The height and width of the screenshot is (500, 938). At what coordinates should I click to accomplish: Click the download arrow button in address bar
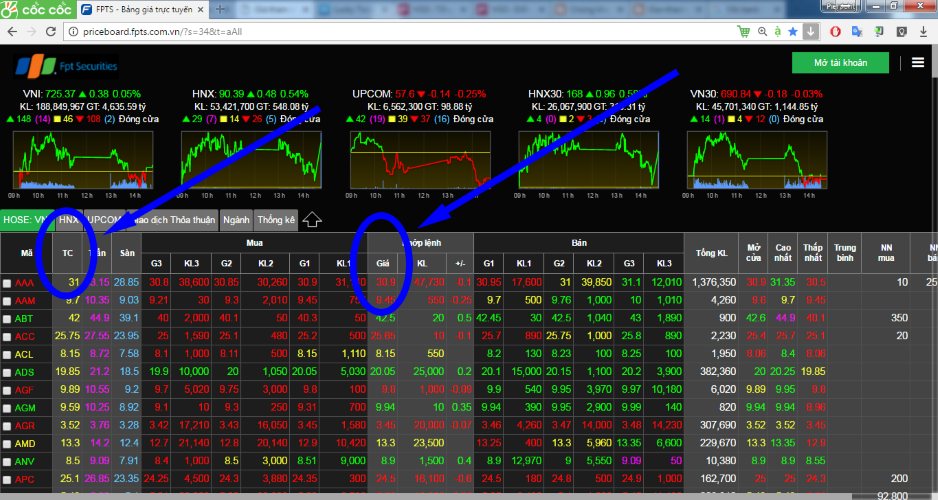pos(811,32)
